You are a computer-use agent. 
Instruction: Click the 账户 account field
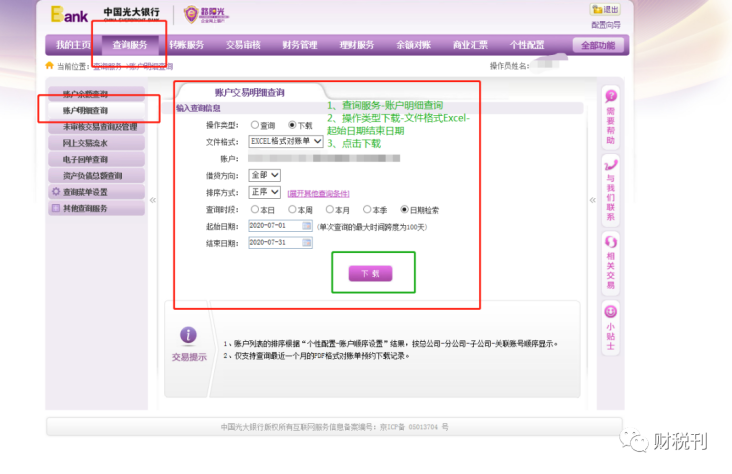[x=324, y=159]
